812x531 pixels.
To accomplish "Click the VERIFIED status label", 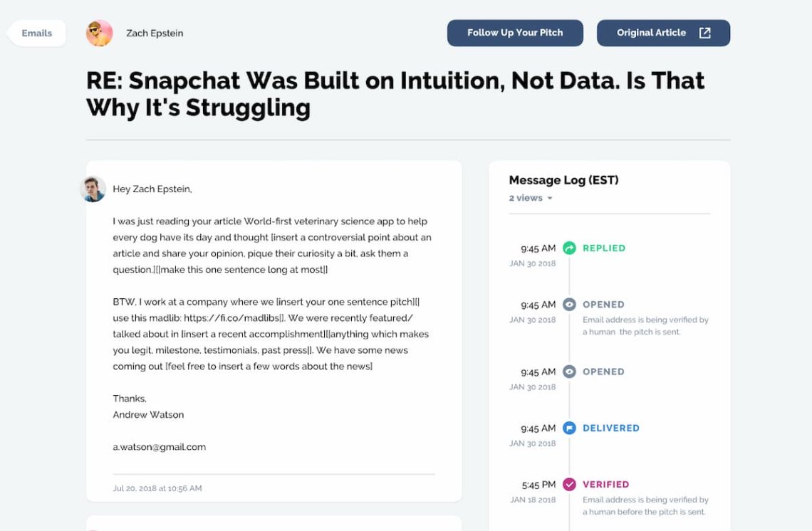I will 606,485.
